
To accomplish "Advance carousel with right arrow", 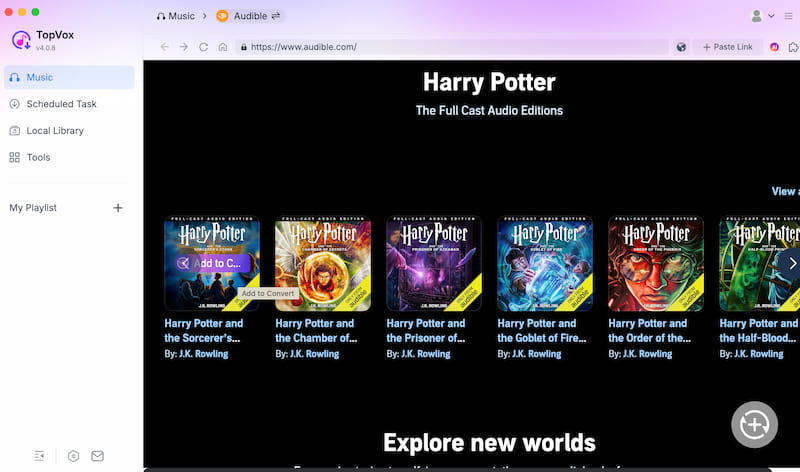I will tap(792, 263).
